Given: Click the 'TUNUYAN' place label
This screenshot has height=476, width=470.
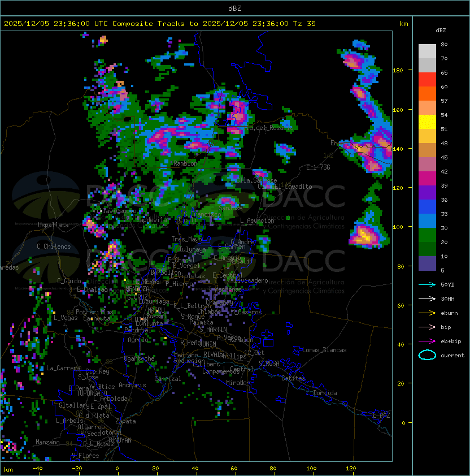Looking at the screenshot, I should coord(119,440).
